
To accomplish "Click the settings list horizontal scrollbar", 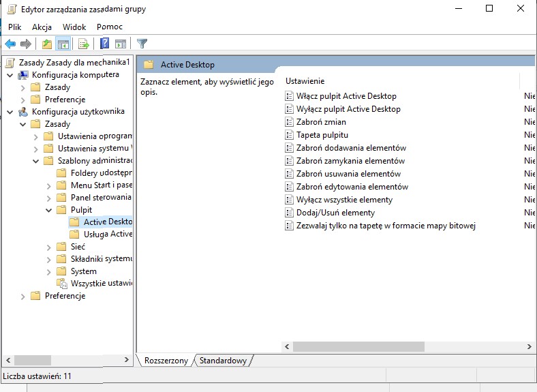I will 358,346.
